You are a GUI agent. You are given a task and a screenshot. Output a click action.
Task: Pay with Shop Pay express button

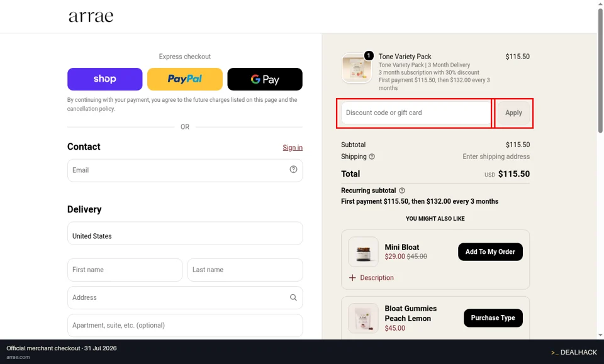[105, 79]
